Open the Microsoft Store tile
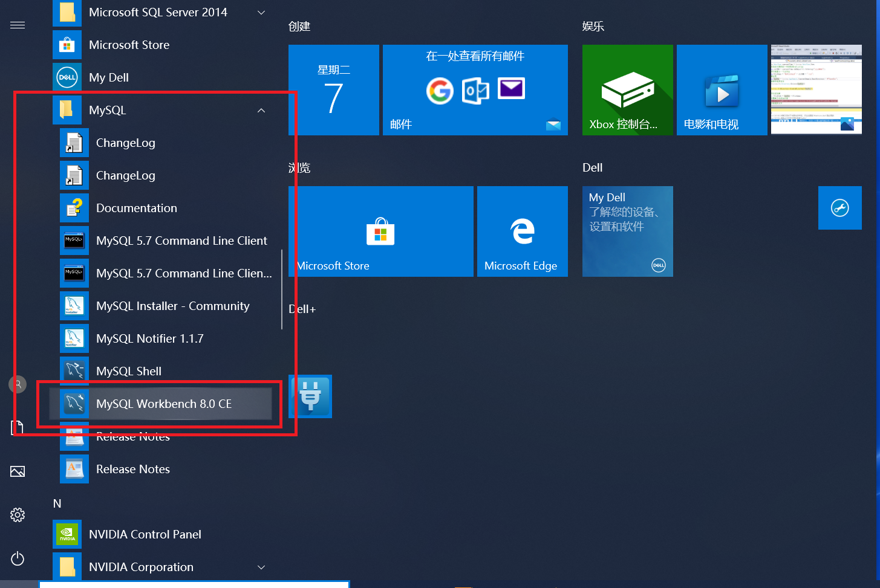Viewport: 880px width, 588px height. coord(381,231)
